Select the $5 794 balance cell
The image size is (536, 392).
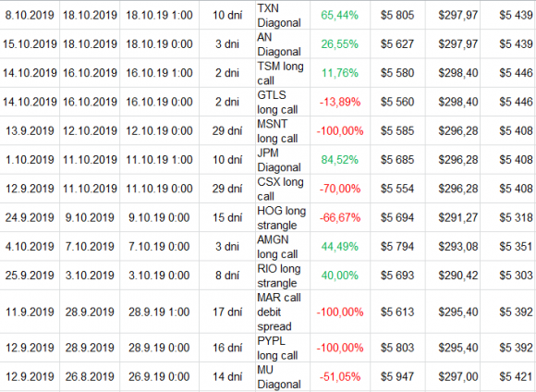(397, 246)
